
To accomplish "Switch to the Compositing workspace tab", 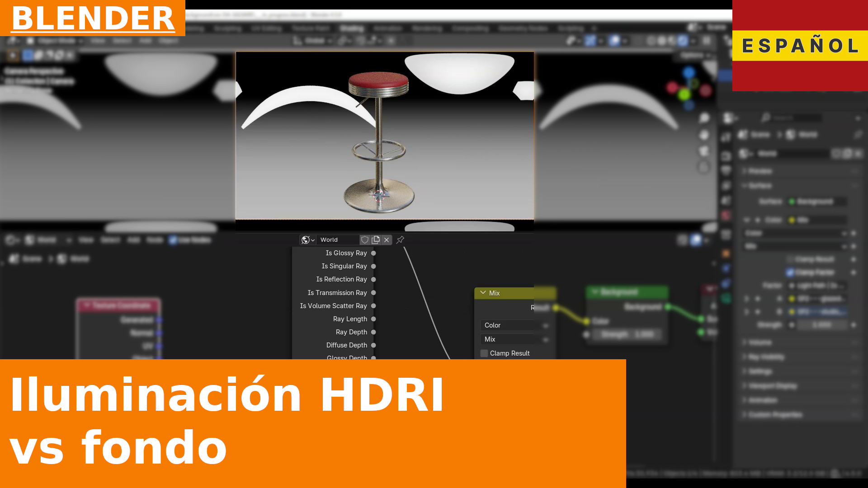I will coord(470,28).
